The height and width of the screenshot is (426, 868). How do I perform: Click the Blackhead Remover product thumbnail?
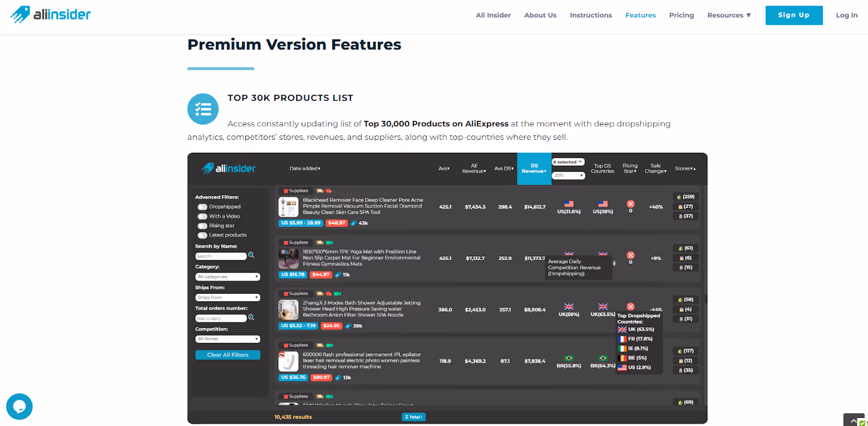pos(289,207)
